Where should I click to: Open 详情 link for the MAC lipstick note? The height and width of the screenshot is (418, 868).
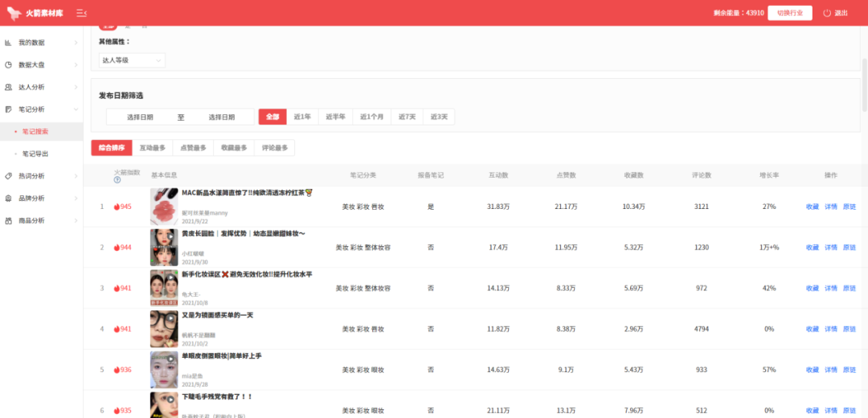[x=830, y=207]
